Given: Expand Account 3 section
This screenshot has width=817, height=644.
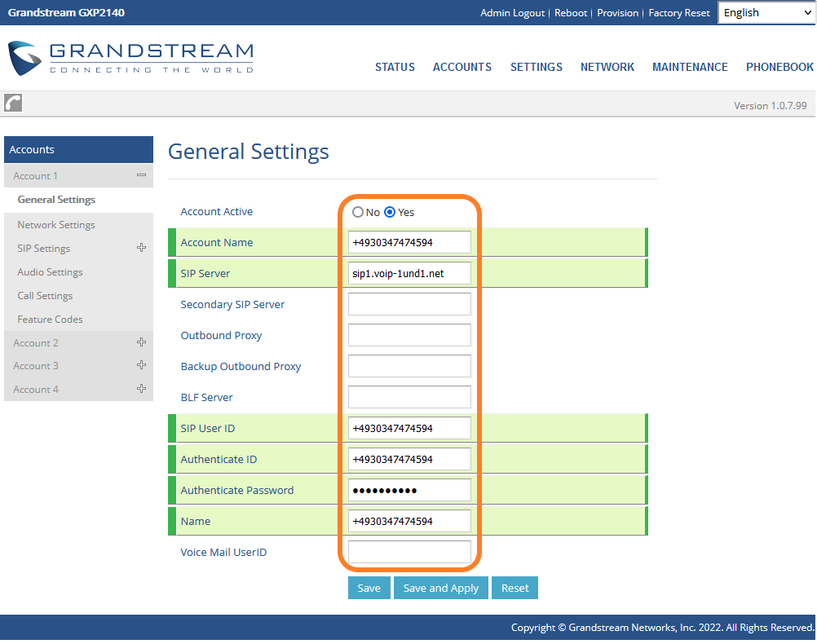Looking at the screenshot, I should click(141, 365).
